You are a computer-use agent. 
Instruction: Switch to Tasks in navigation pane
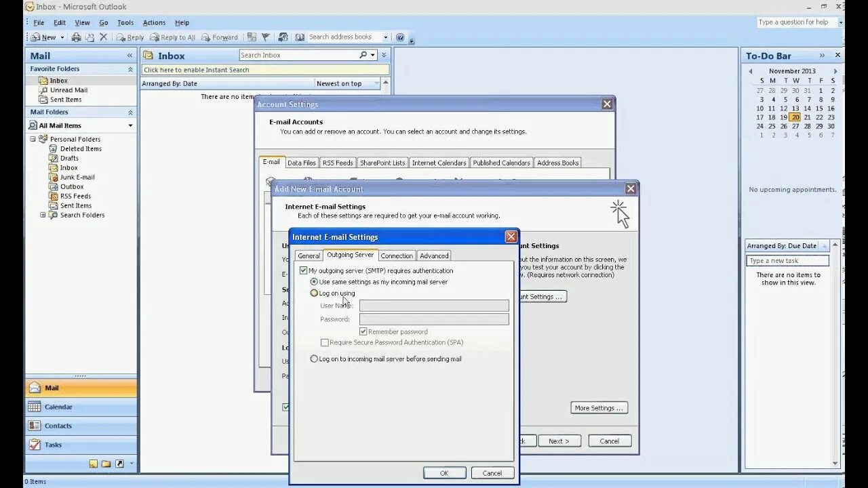pos(81,445)
